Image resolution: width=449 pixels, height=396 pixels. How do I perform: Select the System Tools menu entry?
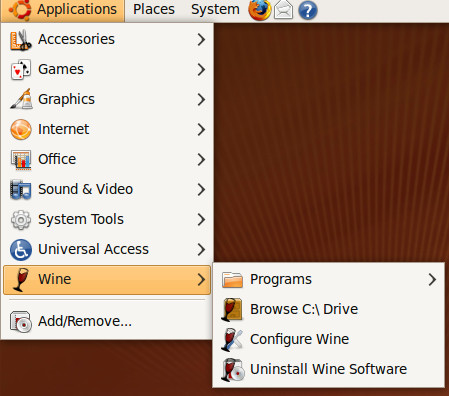pos(107,219)
